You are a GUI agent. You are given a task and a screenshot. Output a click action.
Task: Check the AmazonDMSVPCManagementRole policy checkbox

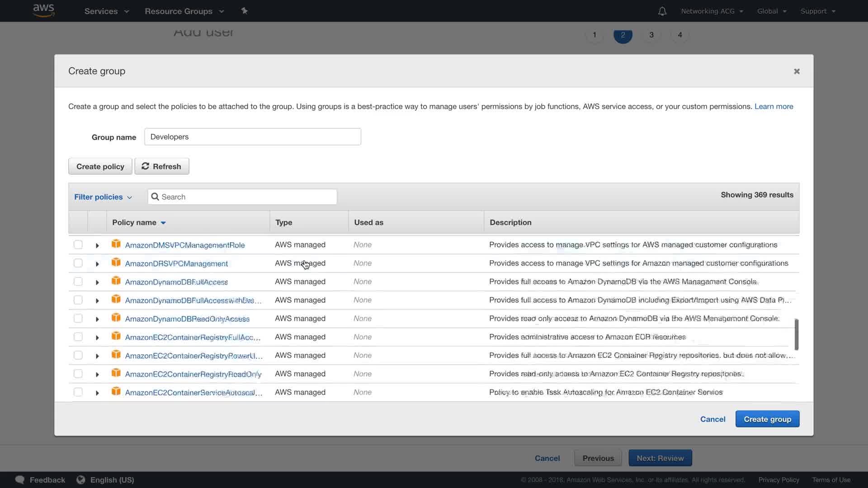point(78,244)
